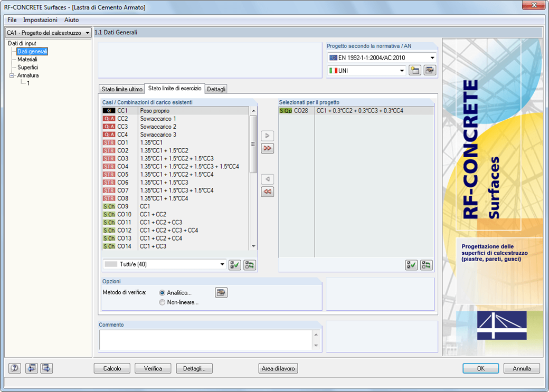
Task: Open the Impostazioni menu
Action: pos(40,20)
